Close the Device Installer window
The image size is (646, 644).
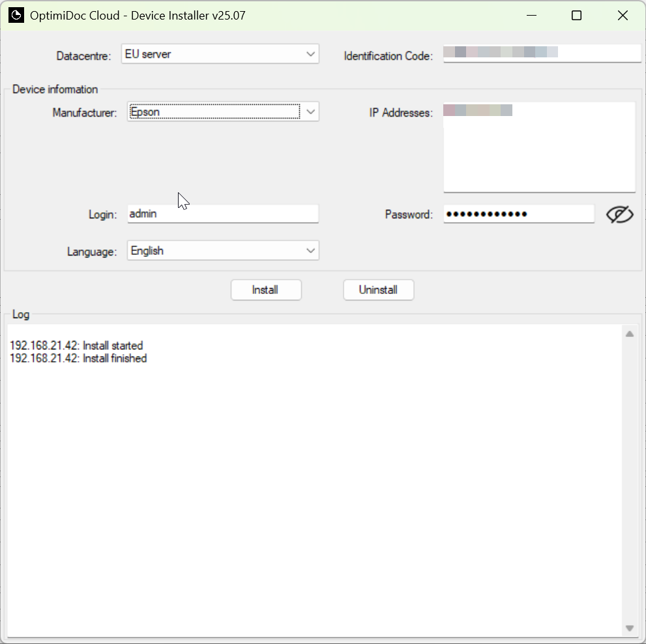[622, 16]
